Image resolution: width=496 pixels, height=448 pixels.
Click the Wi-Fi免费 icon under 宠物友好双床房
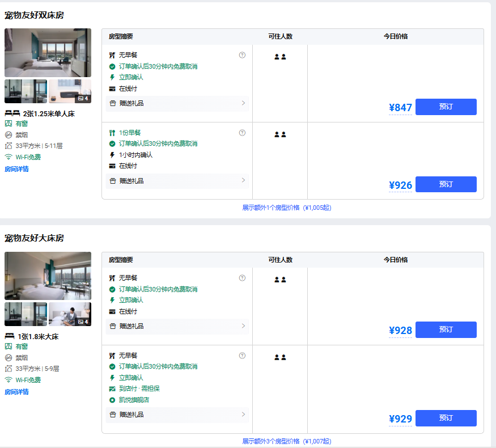click(9, 157)
